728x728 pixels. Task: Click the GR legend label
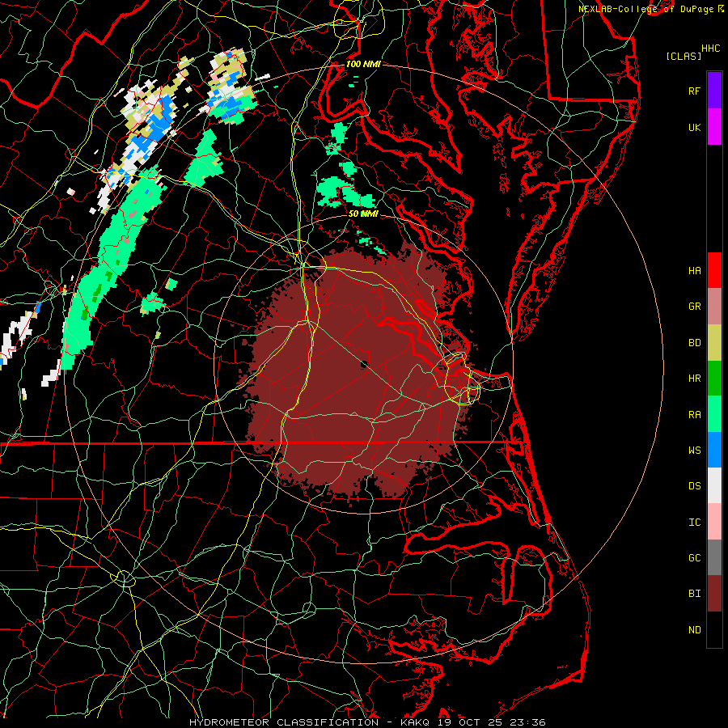click(x=694, y=307)
